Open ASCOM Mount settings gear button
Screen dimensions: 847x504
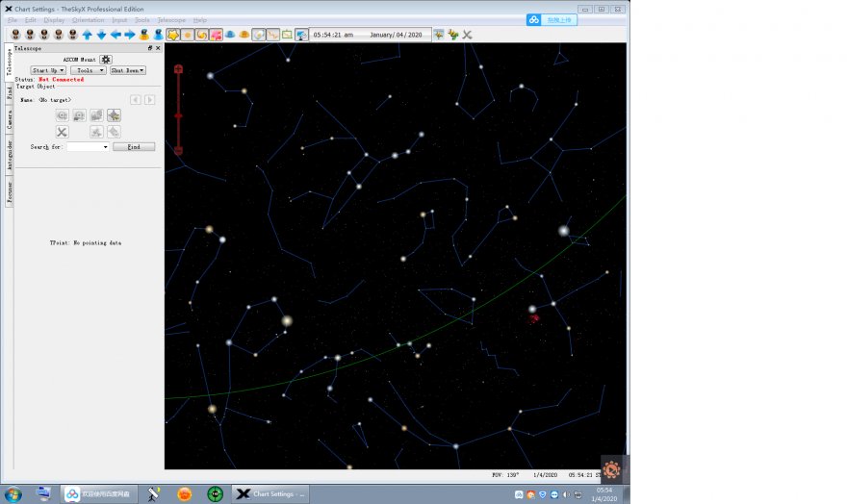tap(106, 60)
